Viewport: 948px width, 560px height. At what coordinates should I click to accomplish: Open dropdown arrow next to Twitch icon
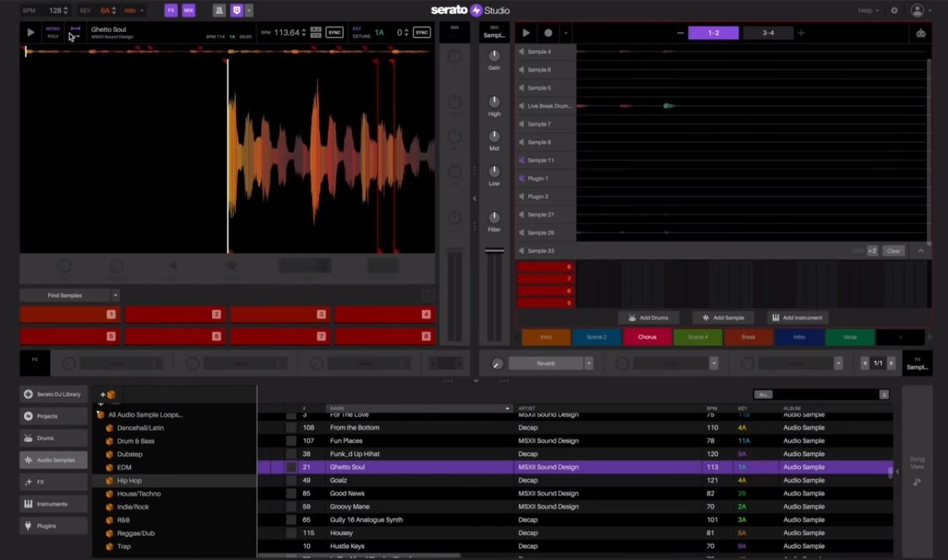click(249, 10)
